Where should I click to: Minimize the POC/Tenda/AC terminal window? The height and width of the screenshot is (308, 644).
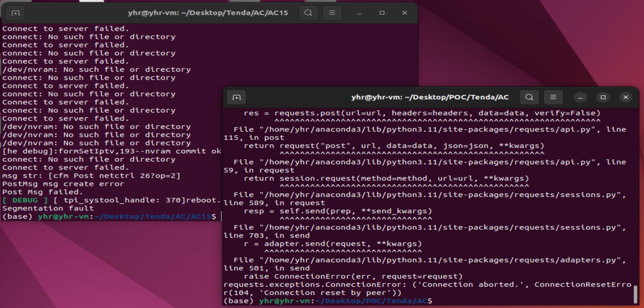click(580, 97)
